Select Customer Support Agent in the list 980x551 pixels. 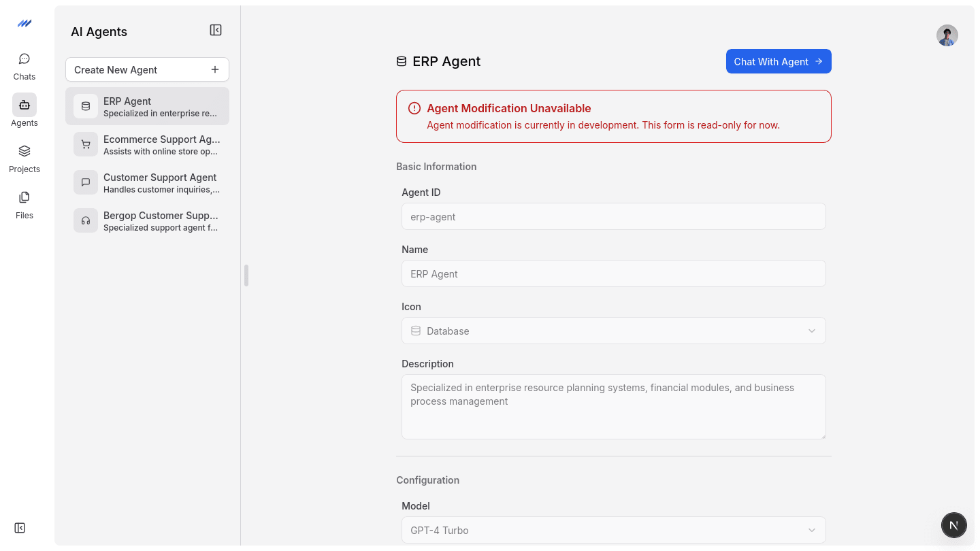147,182
